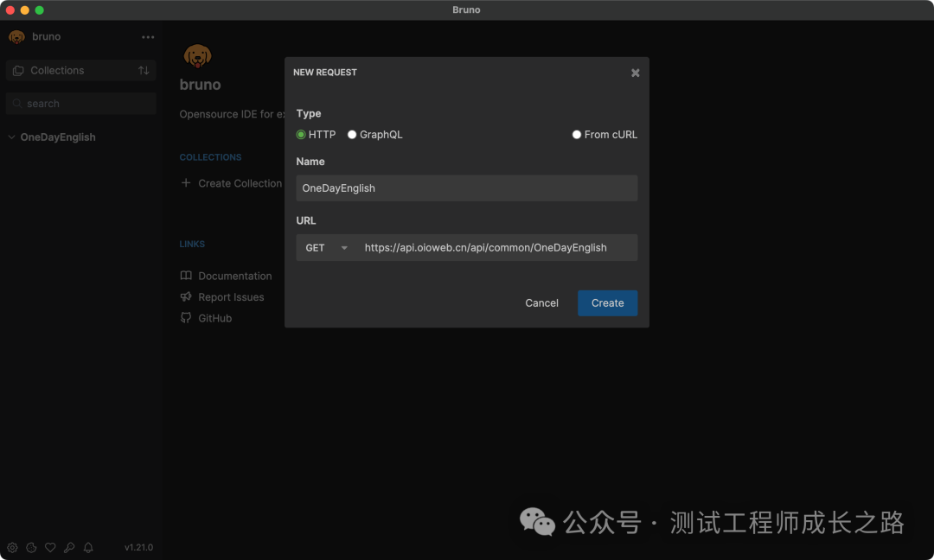Open Preferences via the gear icon
Image resolution: width=934 pixels, height=560 pixels.
[x=12, y=548]
